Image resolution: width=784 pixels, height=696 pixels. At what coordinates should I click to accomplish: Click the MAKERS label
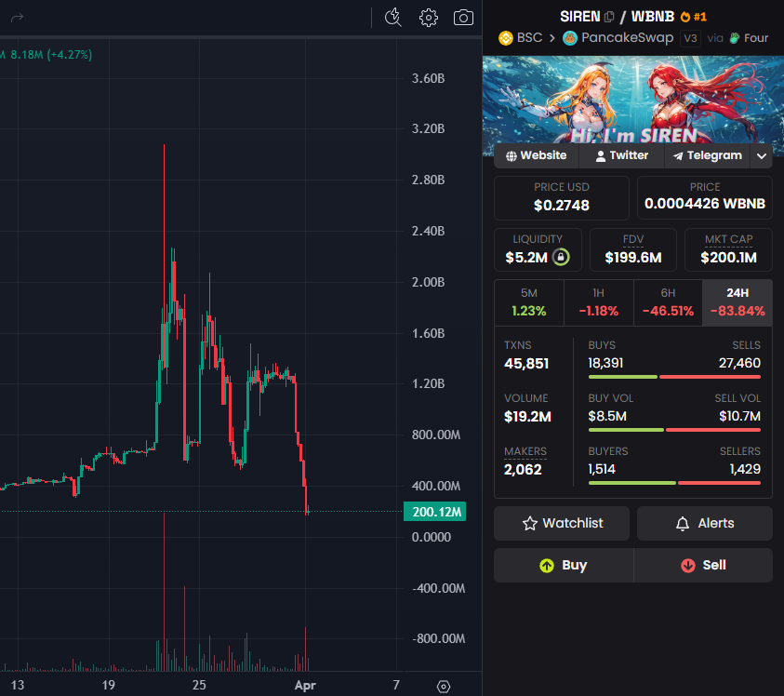pos(525,451)
